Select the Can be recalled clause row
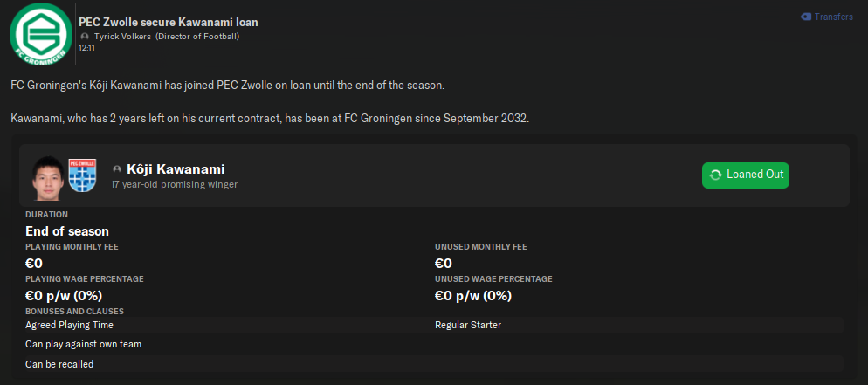Screen dimensions: 868x385 [59, 364]
